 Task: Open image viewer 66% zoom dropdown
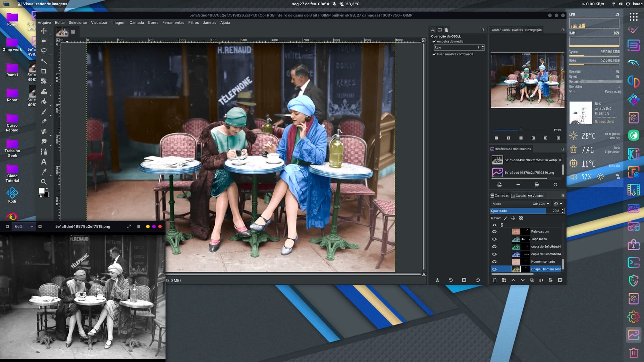tap(24, 227)
